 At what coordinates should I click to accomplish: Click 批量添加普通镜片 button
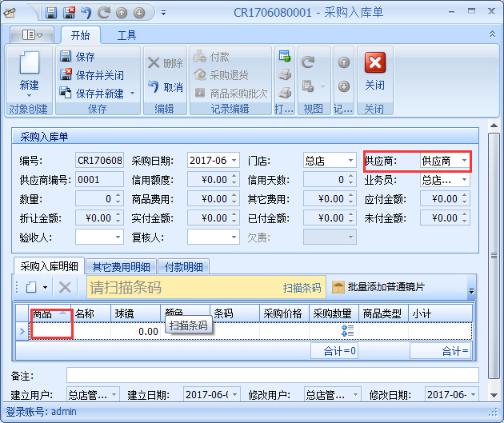pyautogui.click(x=378, y=287)
